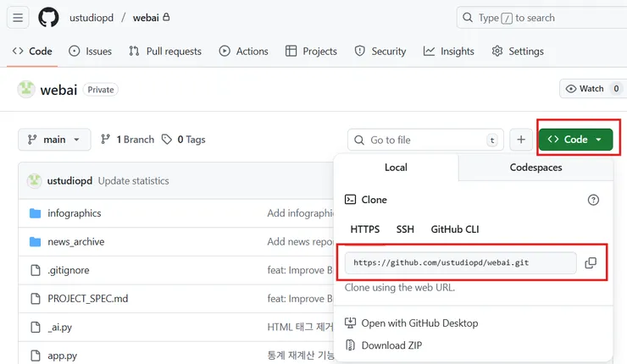
Task: Click the commit author avatar beside ustudiopd
Action: [x=35, y=181]
